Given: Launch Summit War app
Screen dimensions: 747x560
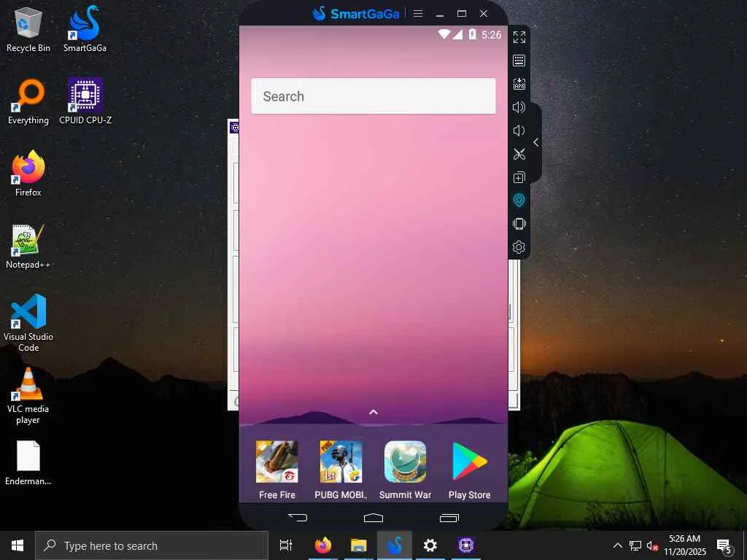Looking at the screenshot, I should 405,470.
